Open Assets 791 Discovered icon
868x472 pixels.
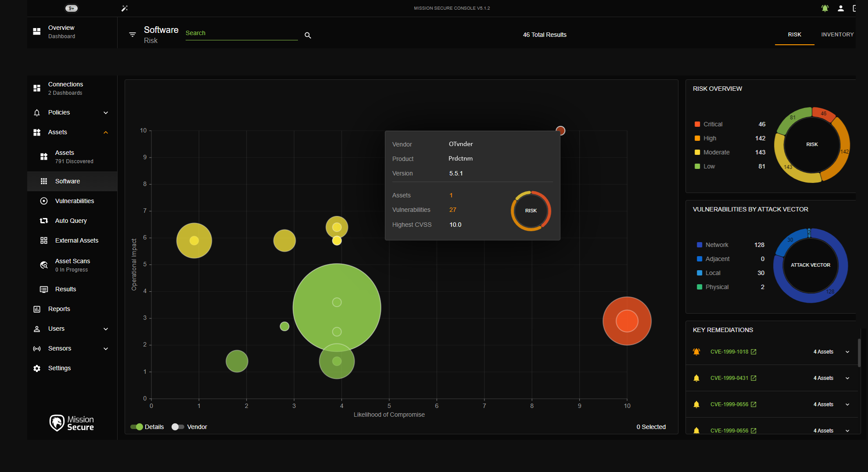click(x=44, y=157)
